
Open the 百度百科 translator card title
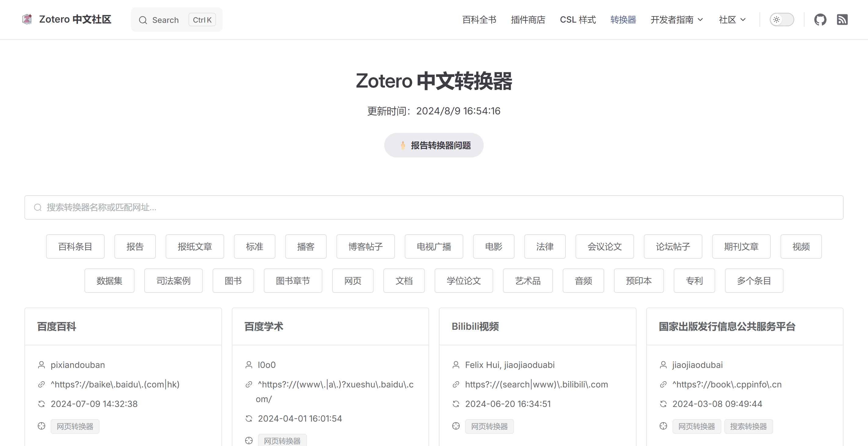tap(57, 326)
